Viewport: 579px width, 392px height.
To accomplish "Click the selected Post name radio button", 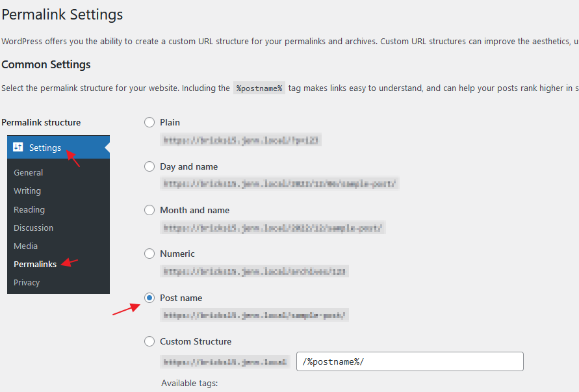I will [x=149, y=298].
